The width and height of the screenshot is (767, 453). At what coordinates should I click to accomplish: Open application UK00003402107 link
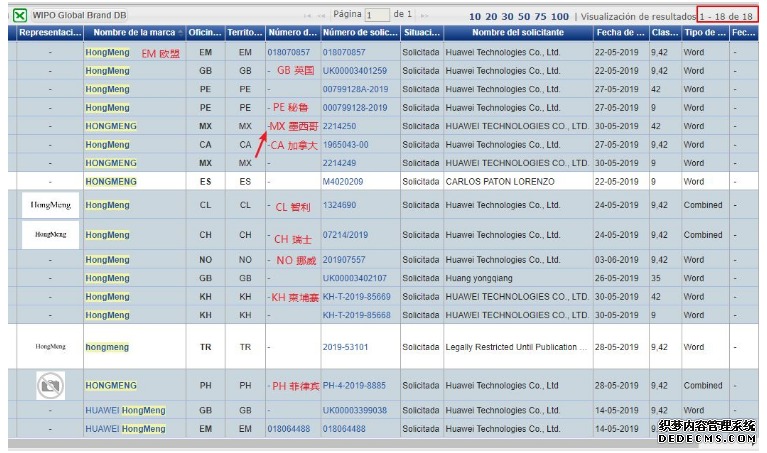[x=355, y=278]
